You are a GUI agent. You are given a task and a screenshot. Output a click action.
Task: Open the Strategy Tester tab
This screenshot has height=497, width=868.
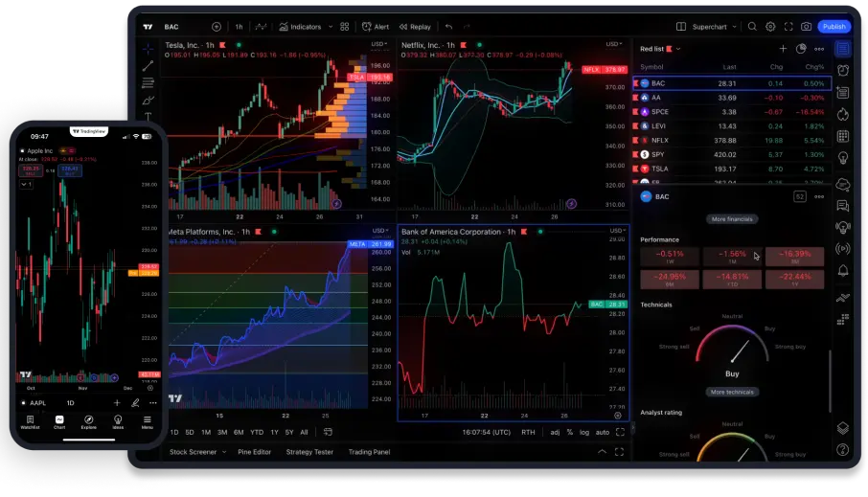(309, 452)
